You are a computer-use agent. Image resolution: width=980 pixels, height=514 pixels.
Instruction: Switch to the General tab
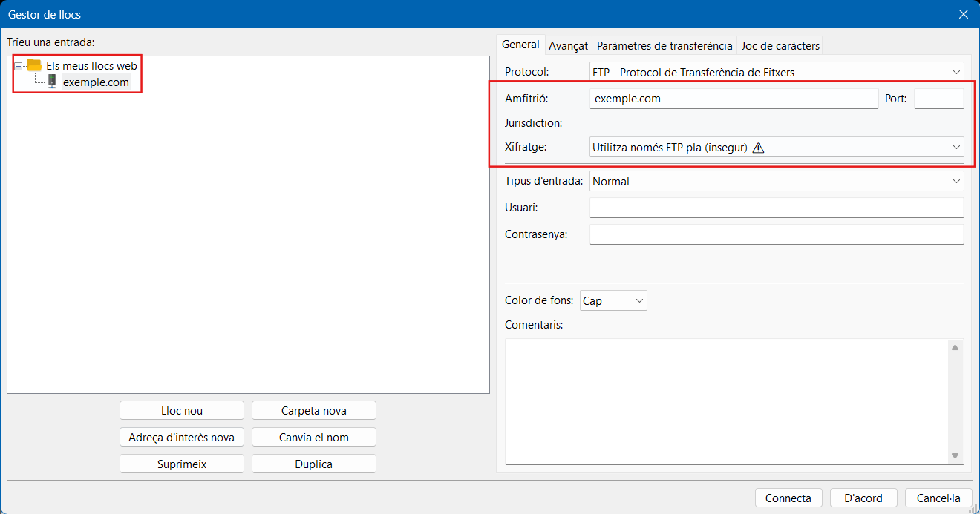520,45
